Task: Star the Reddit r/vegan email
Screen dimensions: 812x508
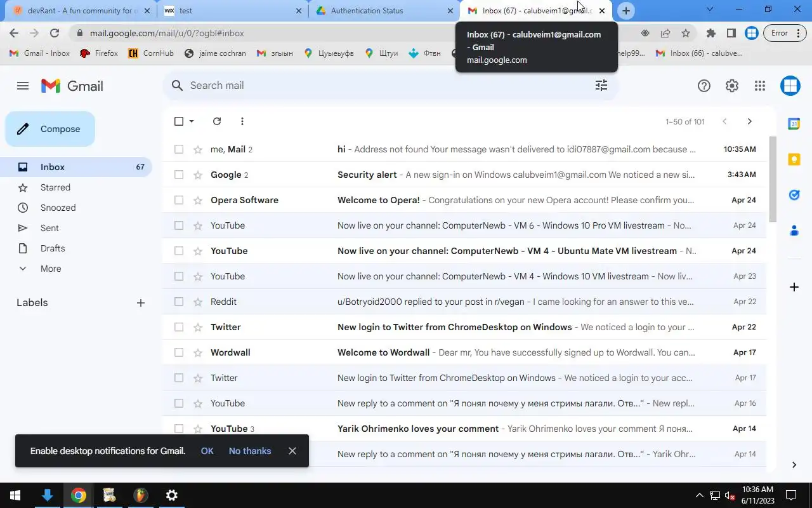Action: click(198, 302)
